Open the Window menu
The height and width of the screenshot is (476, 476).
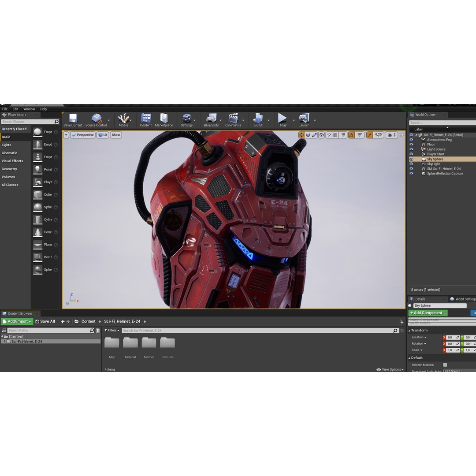tap(29, 109)
